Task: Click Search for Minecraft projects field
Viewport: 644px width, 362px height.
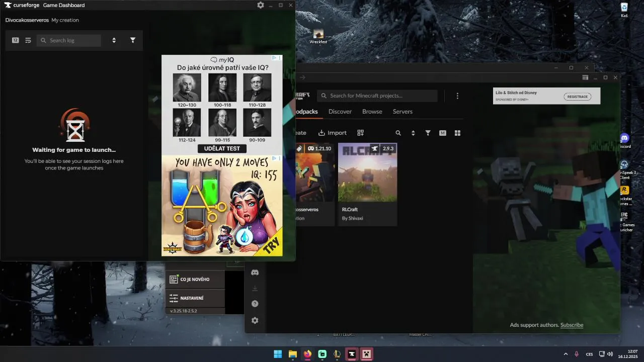Action: click(x=377, y=96)
